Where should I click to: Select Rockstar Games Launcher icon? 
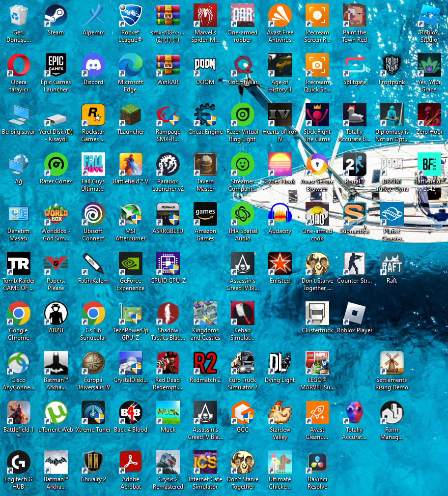pyautogui.click(x=93, y=115)
